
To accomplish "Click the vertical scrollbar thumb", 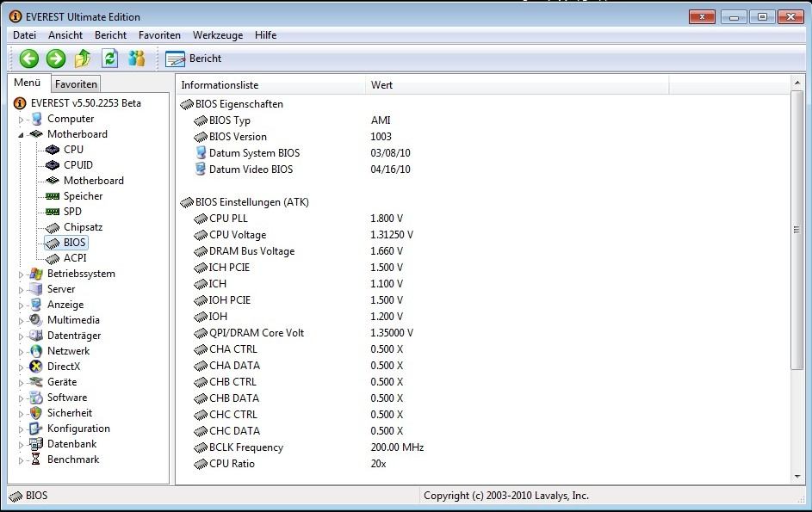I will (x=797, y=230).
